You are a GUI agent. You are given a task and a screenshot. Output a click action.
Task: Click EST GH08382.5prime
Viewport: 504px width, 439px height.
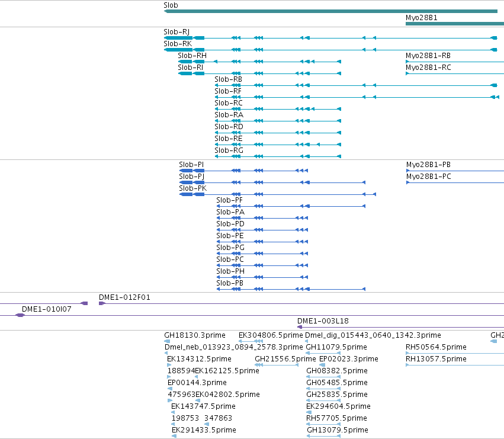pyautogui.click(x=336, y=371)
